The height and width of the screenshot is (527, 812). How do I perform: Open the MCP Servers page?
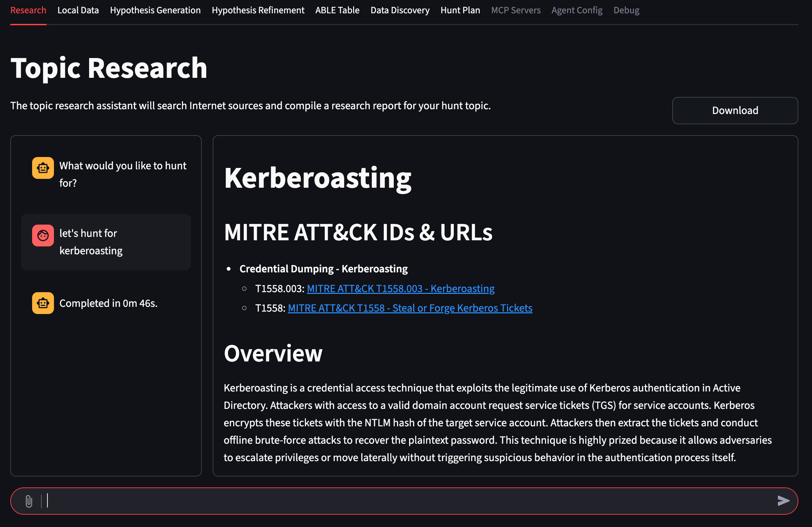coord(516,10)
